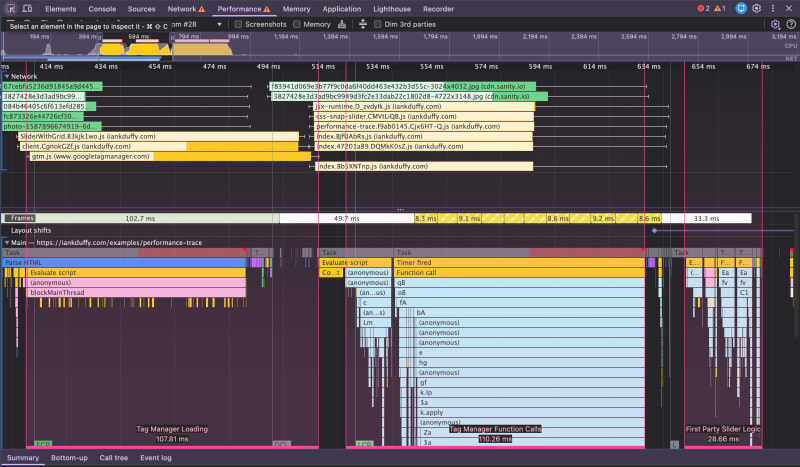
Task: Open the Bottom-up tab
Action: 69,458
